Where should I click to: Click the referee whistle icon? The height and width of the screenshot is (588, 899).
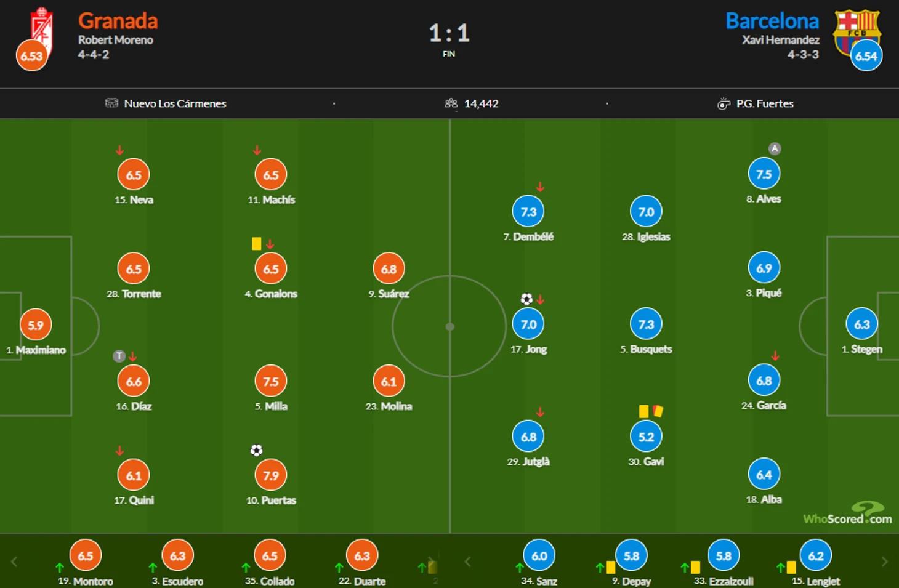click(724, 103)
